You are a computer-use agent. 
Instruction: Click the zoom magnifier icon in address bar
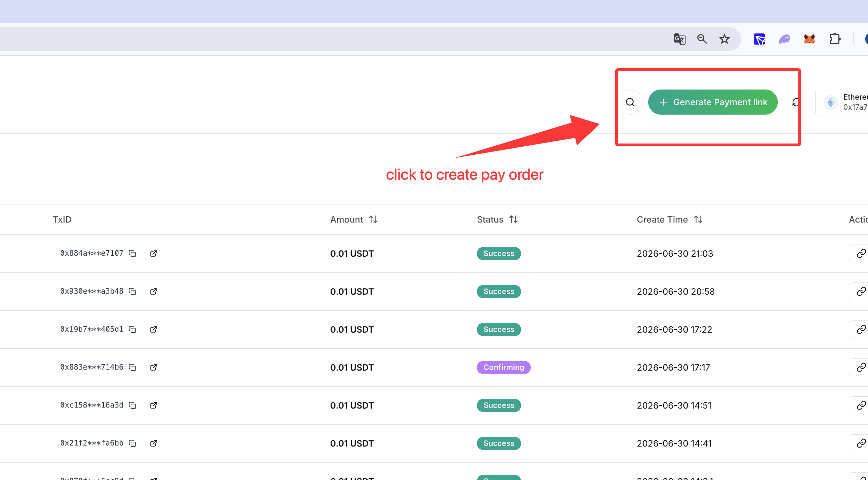(702, 39)
